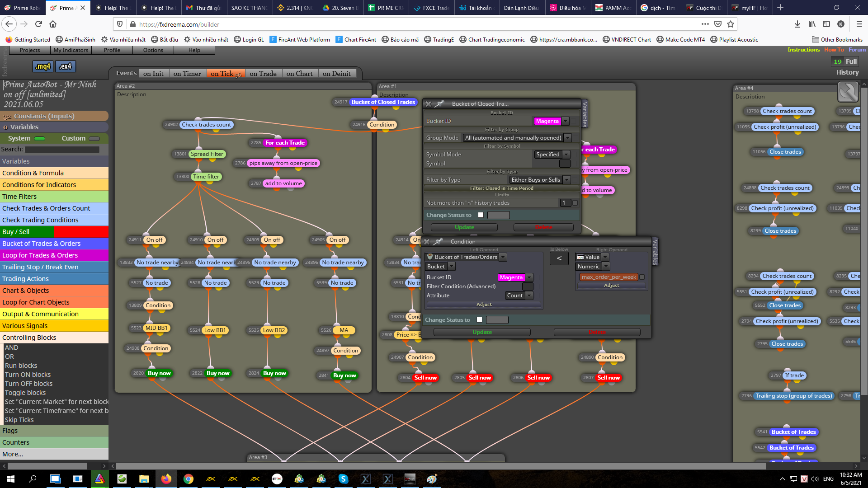This screenshot has height=488, width=868.
Task: Open browser downloads panel
Action: click(x=797, y=24)
